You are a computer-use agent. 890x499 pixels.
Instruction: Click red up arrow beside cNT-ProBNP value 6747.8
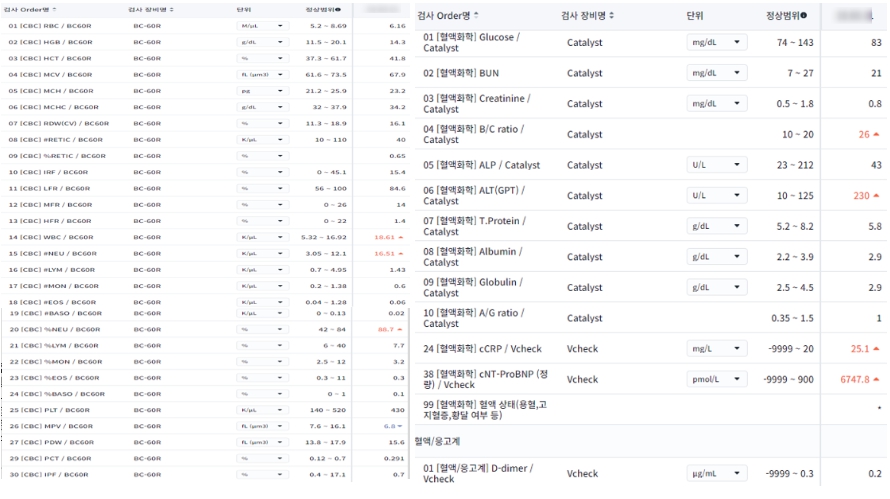(877, 380)
